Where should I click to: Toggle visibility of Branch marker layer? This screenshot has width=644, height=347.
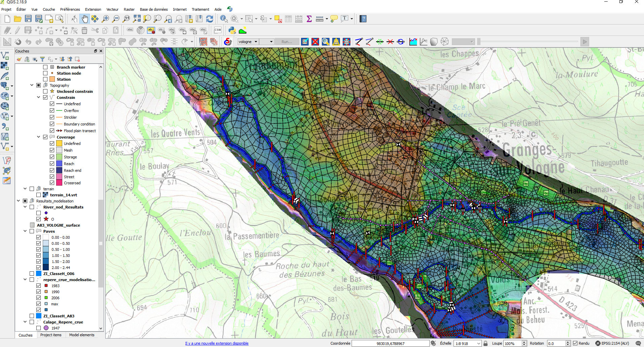pos(45,67)
